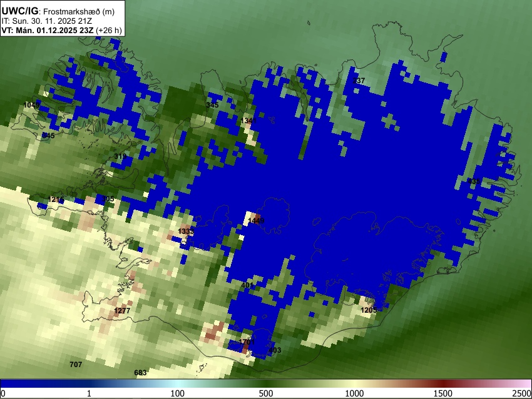Image resolution: width=532 pixels, height=399 pixels.
Task: Click the map value "1333"
Action: pos(186,231)
